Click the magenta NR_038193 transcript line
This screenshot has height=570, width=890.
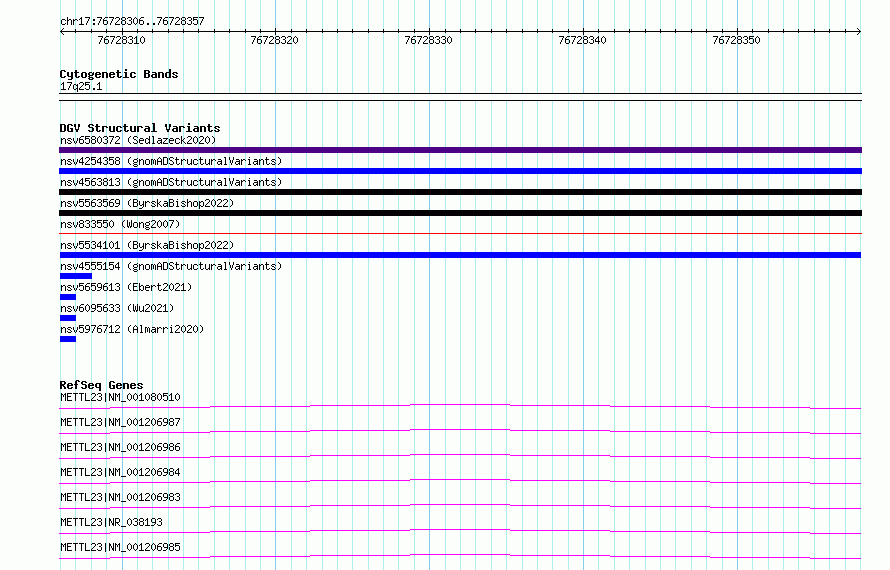(460, 531)
